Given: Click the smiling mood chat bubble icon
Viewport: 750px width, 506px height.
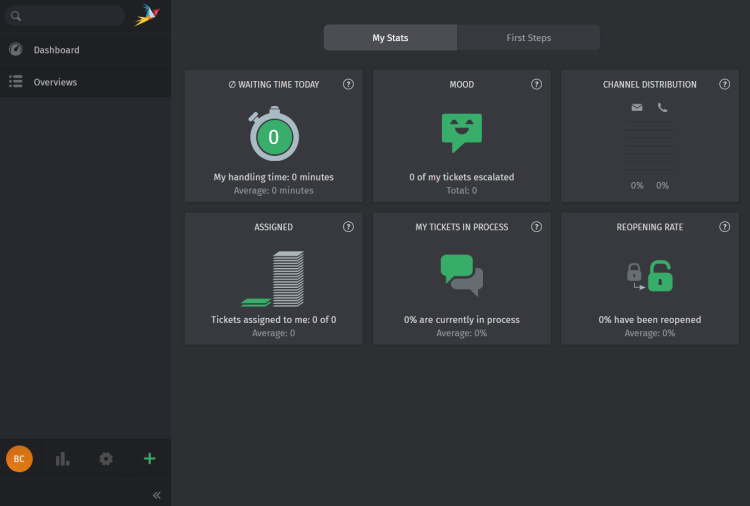Looking at the screenshot, I should [x=461, y=132].
